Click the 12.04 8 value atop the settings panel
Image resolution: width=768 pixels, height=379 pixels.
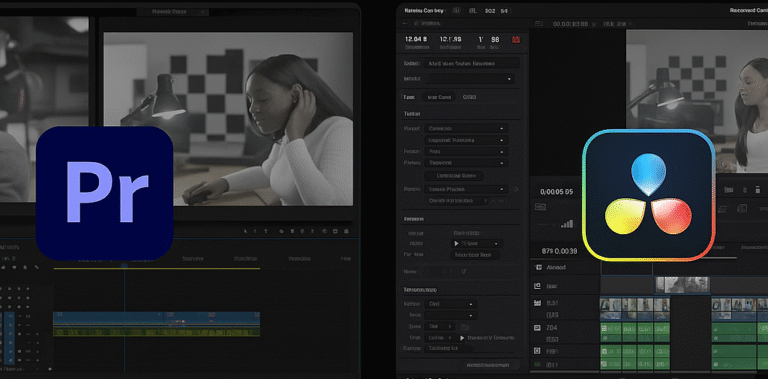[x=417, y=39]
